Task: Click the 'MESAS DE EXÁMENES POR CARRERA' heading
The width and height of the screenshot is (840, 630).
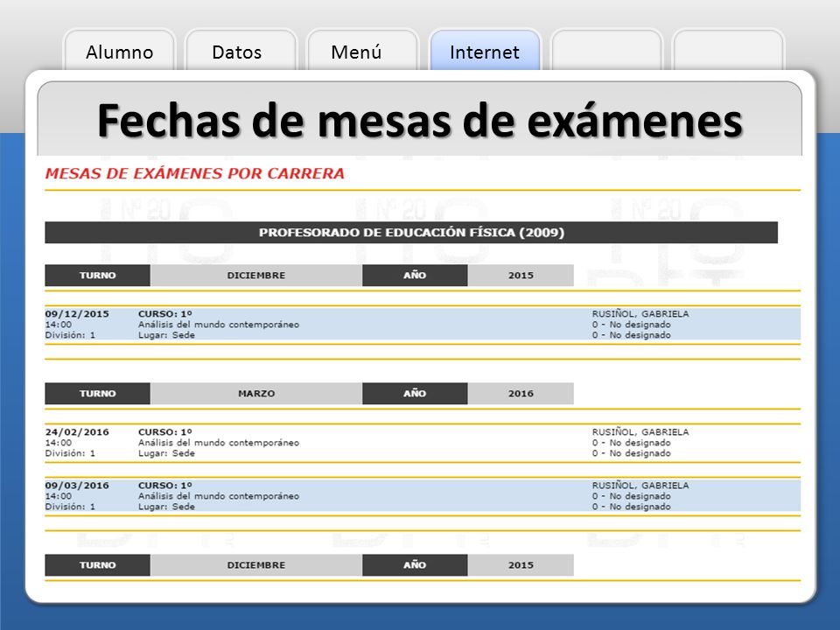Action: 194,173
